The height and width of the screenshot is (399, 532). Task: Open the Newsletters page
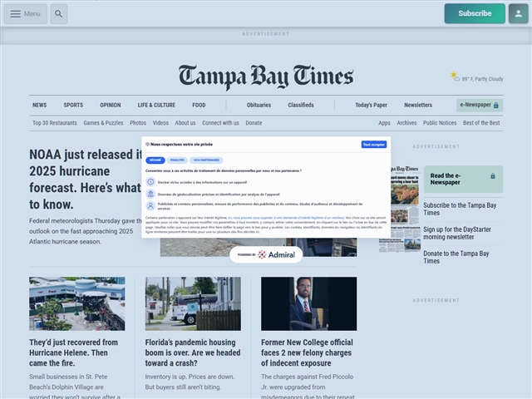(x=418, y=106)
